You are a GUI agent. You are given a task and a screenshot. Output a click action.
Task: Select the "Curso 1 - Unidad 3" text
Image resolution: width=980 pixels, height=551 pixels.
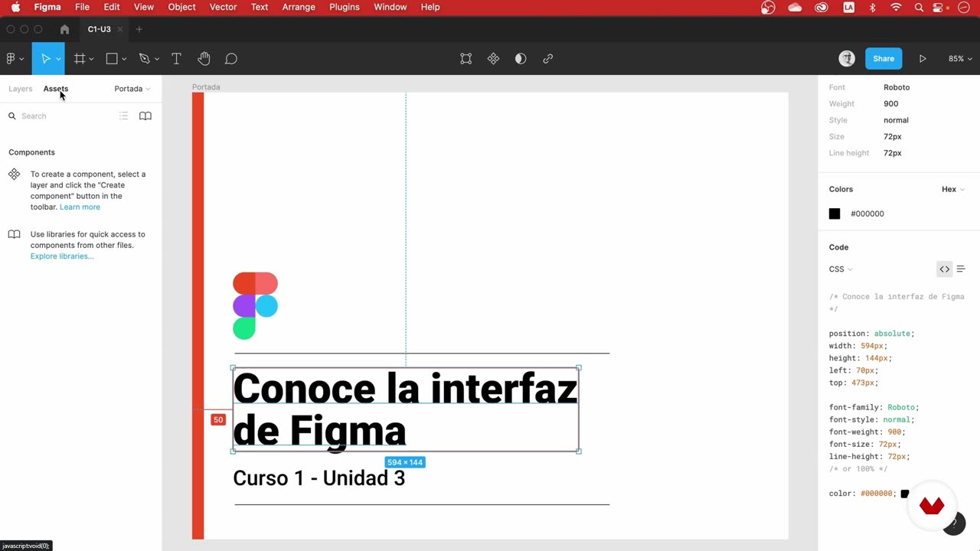click(318, 478)
